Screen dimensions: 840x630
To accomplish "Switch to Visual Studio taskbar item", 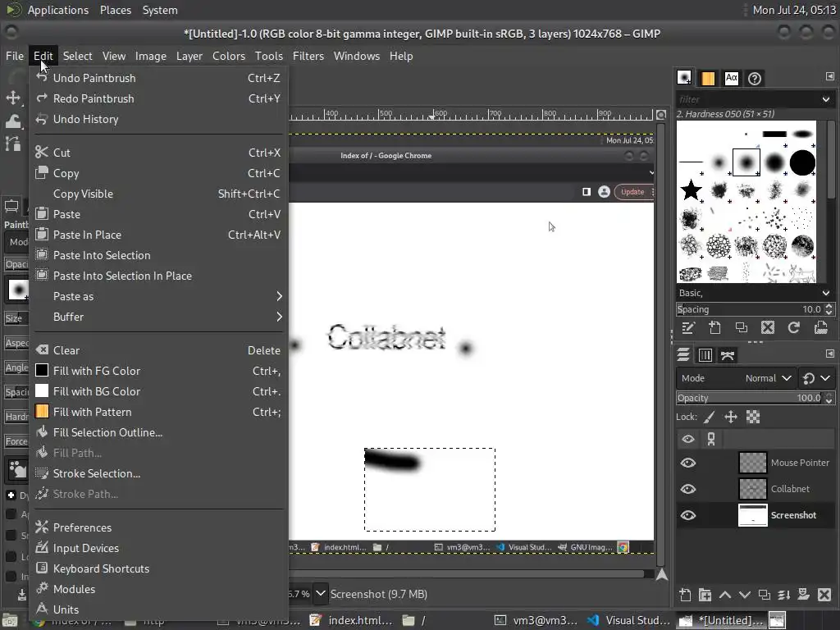I will (x=628, y=620).
